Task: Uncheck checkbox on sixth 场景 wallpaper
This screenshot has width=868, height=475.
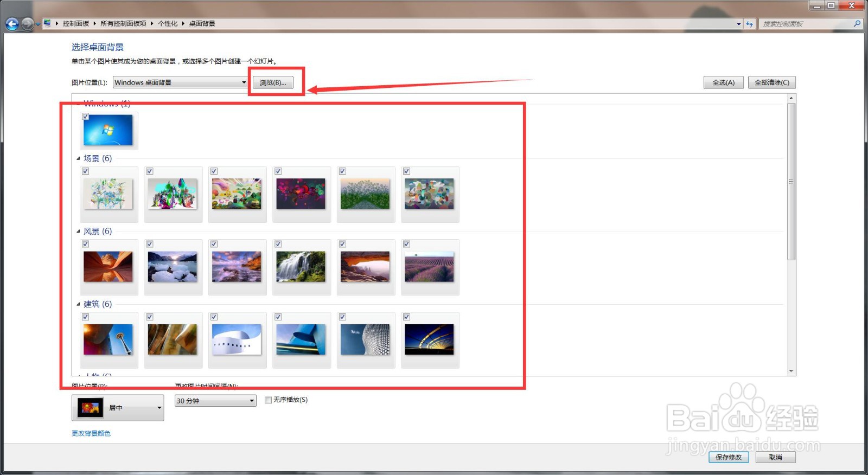Action: point(406,171)
